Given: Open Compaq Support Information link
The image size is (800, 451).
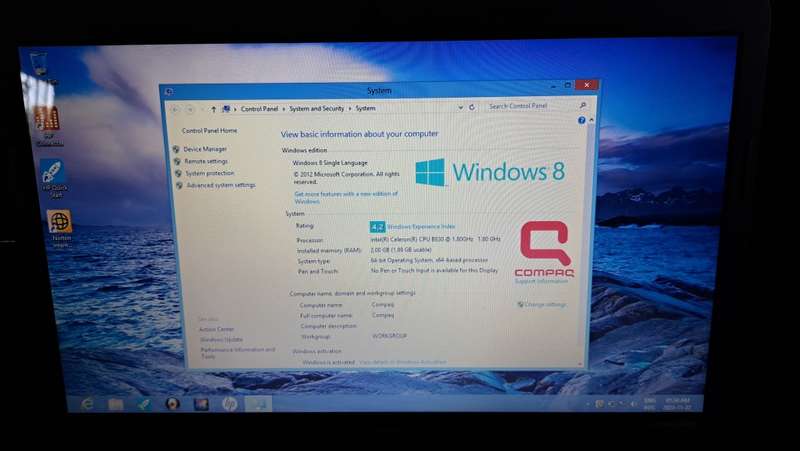Looking at the screenshot, I should click(541, 281).
